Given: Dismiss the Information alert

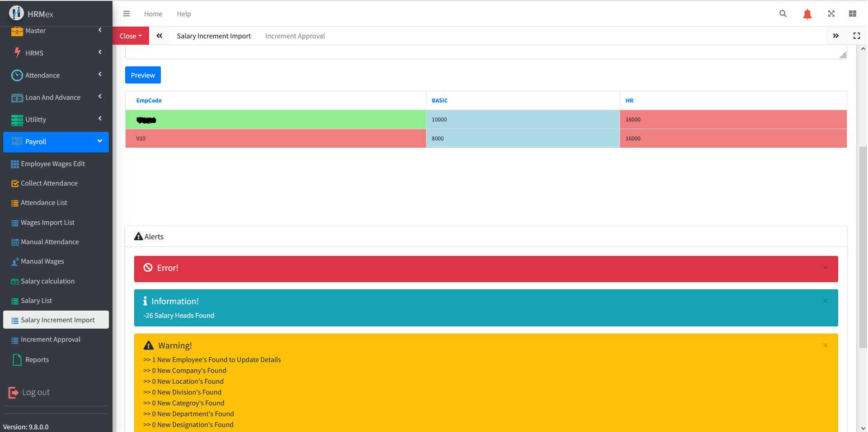Looking at the screenshot, I should [825, 301].
